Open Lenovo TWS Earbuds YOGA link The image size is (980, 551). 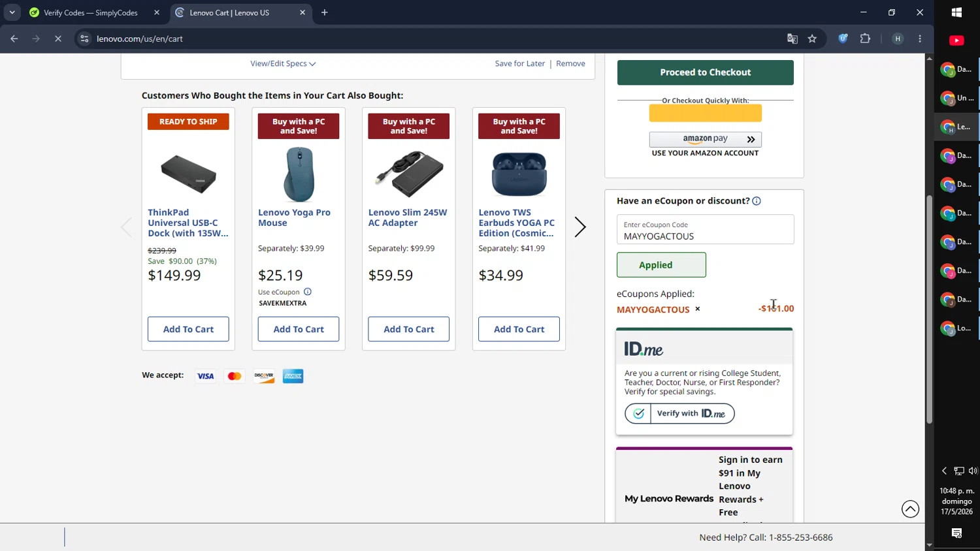[517, 223]
